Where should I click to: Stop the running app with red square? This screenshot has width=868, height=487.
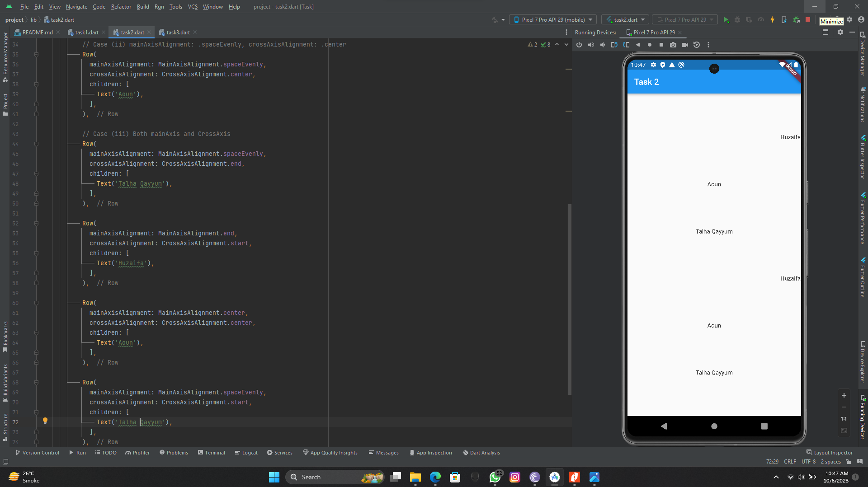[x=808, y=20]
